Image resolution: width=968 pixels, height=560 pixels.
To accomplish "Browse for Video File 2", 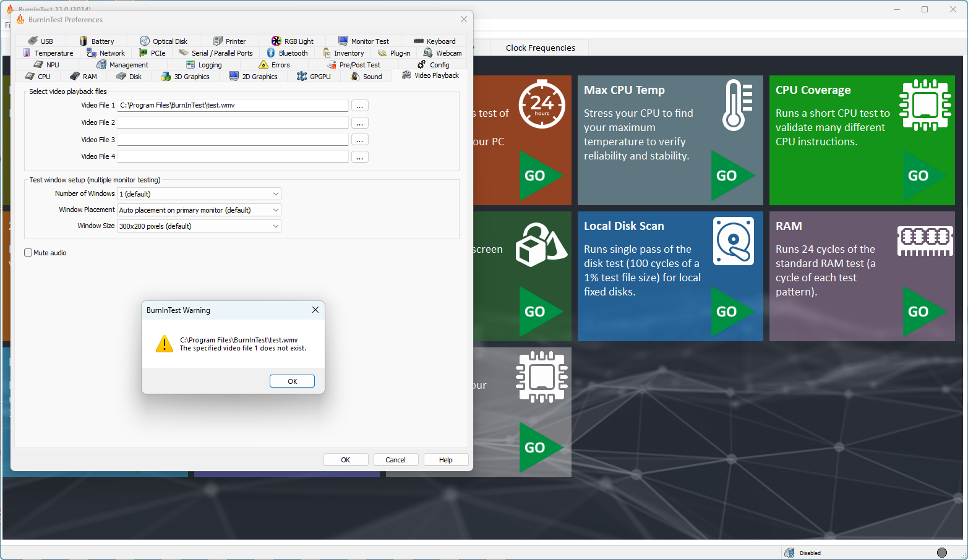I will point(359,123).
